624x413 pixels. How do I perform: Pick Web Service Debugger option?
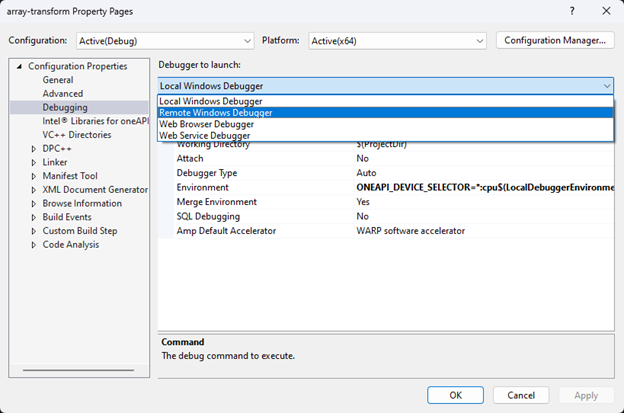pos(206,135)
